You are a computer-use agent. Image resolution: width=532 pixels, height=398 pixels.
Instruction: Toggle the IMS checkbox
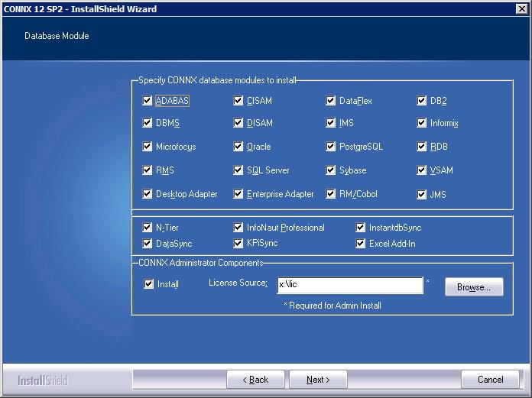click(330, 123)
